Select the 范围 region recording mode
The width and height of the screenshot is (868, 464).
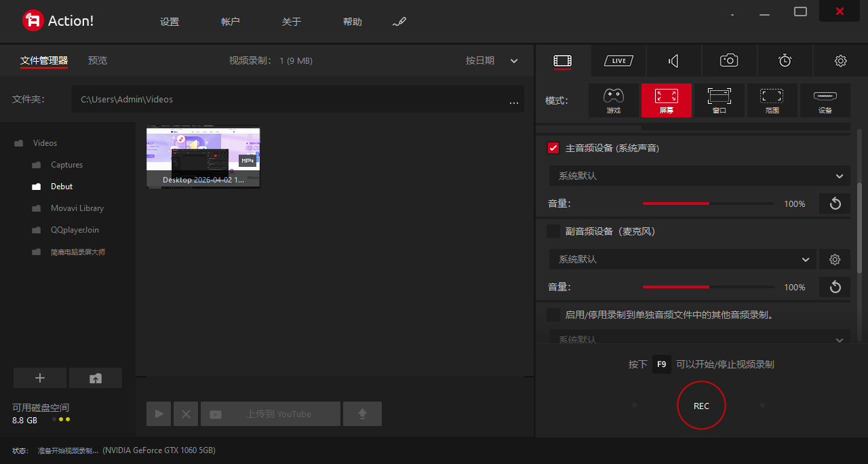click(772, 100)
